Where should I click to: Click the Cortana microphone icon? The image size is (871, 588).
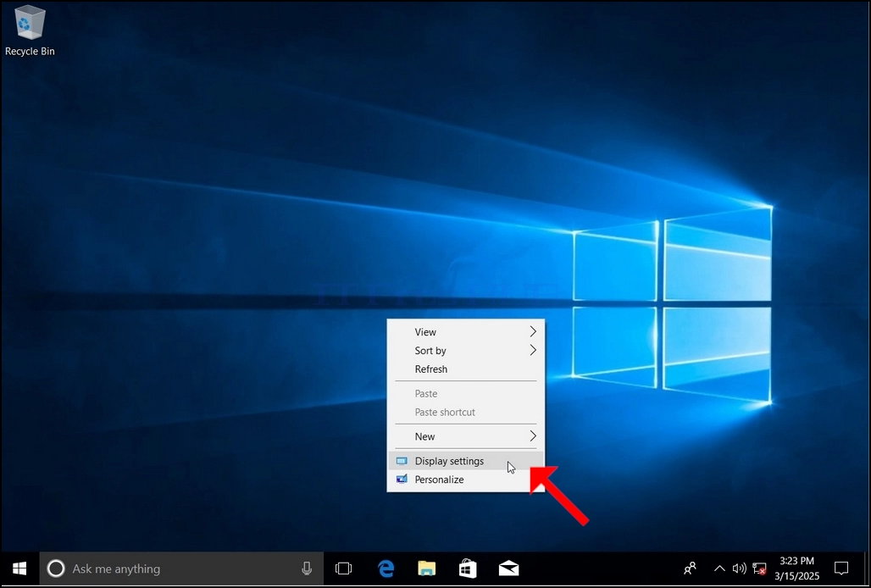tap(307, 569)
